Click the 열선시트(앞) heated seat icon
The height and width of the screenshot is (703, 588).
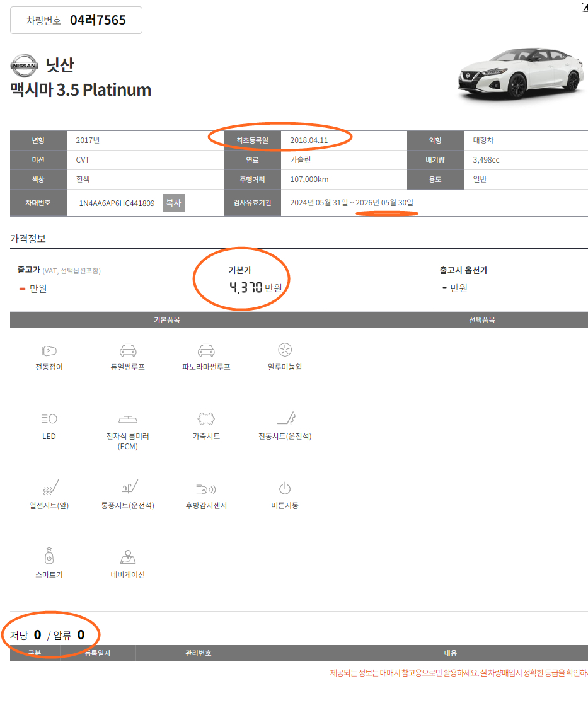[x=49, y=488]
